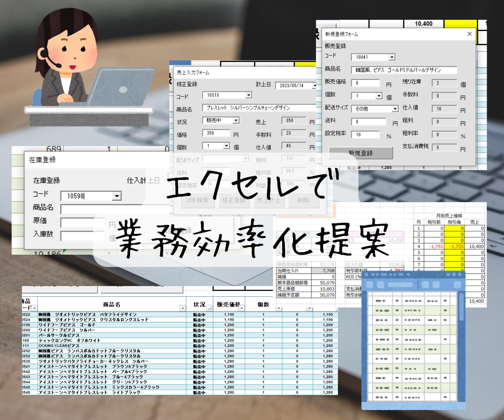Click the 売上計上 button

tap(269, 200)
